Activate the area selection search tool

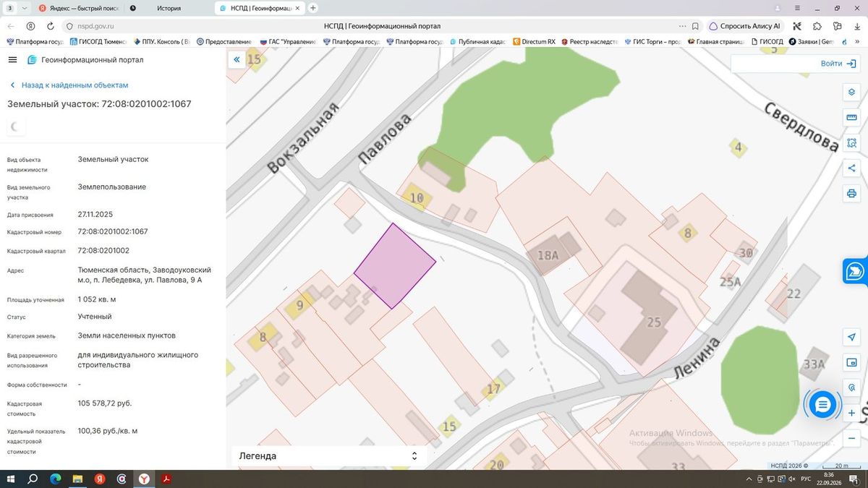click(851, 143)
